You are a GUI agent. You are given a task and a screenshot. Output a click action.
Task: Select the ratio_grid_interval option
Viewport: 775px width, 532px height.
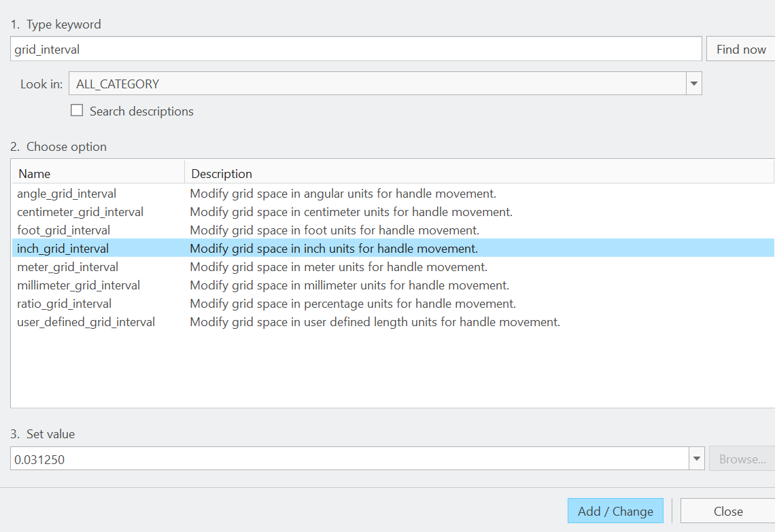tap(65, 303)
